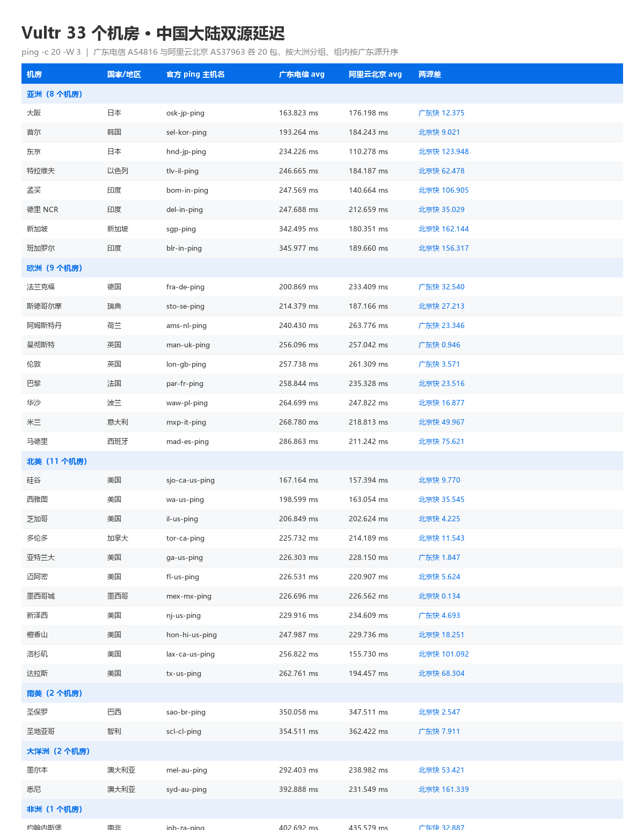Click hostname osk-jp-ping
The width and height of the screenshot is (644, 830).
click(x=185, y=113)
